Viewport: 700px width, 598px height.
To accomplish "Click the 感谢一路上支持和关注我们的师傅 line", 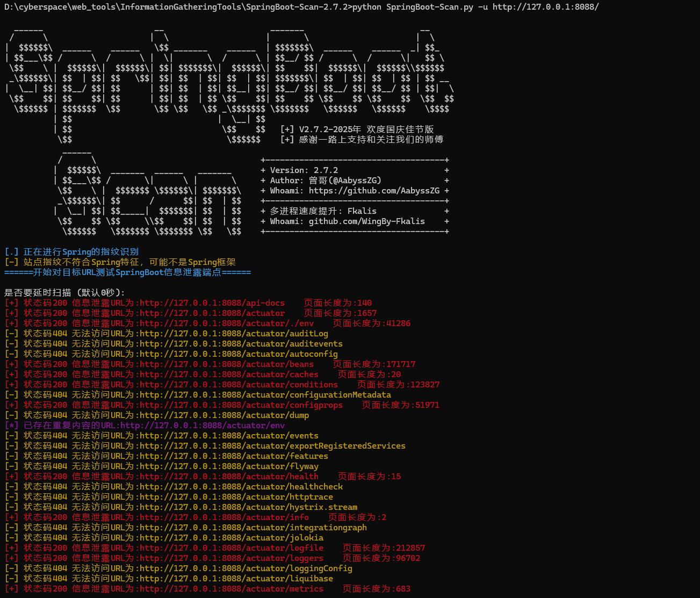I will [x=362, y=140].
